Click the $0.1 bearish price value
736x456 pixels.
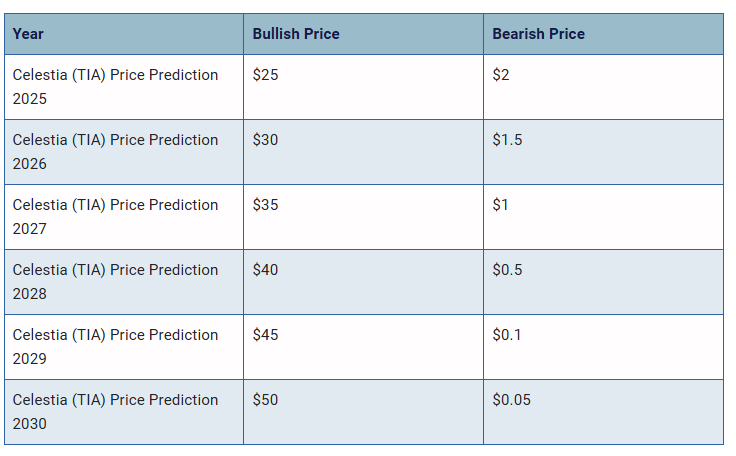coord(507,335)
